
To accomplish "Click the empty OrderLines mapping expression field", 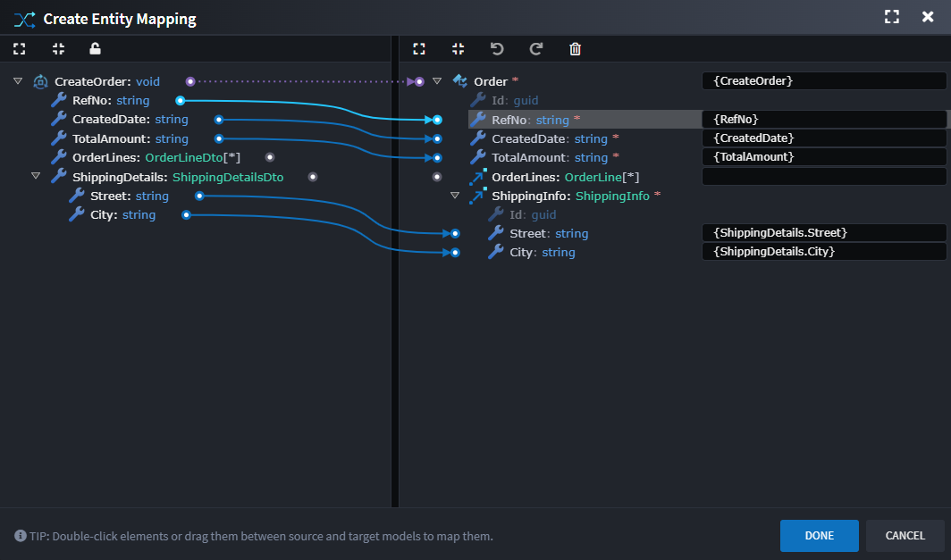I will (x=823, y=177).
